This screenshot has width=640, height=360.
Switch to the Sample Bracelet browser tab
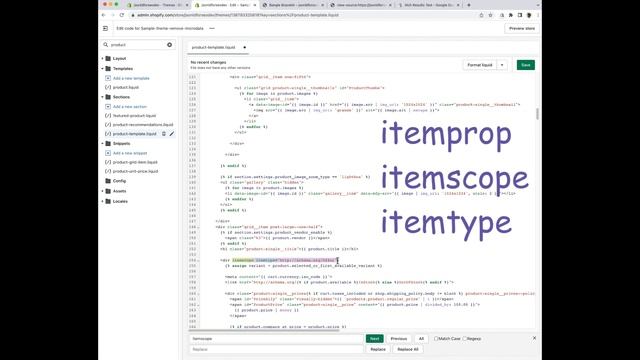point(293,5)
